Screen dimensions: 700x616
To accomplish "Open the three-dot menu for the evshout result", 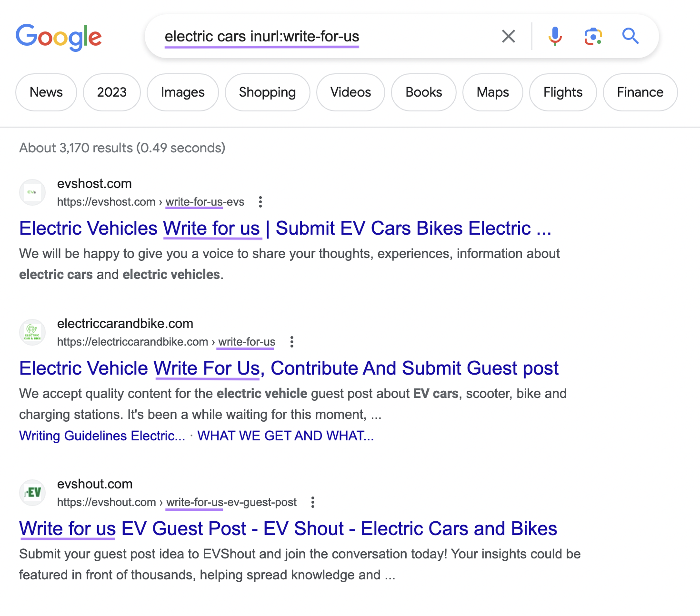I will [313, 502].
